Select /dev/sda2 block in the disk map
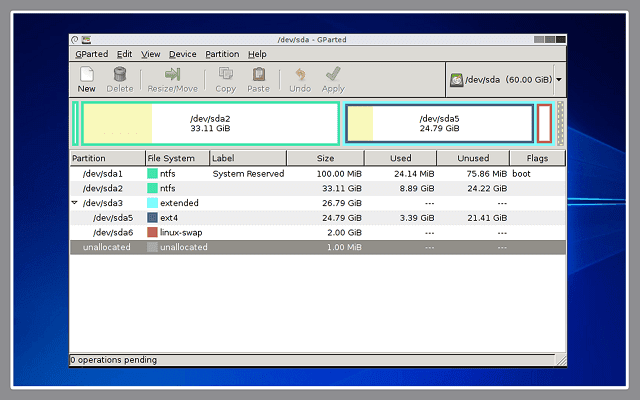Screen dimensions: 640x400 pyautogui.click(x=210, y=124)
